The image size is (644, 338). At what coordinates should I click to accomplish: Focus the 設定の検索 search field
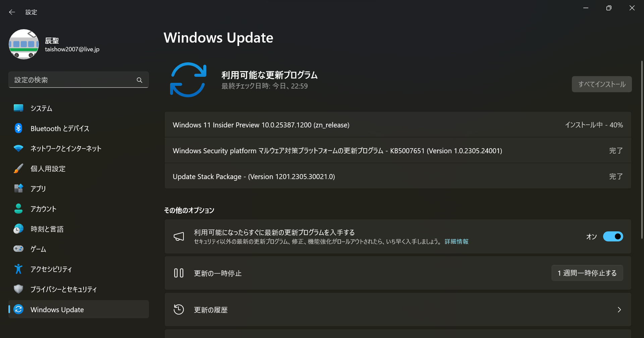(x=78, y=80)
